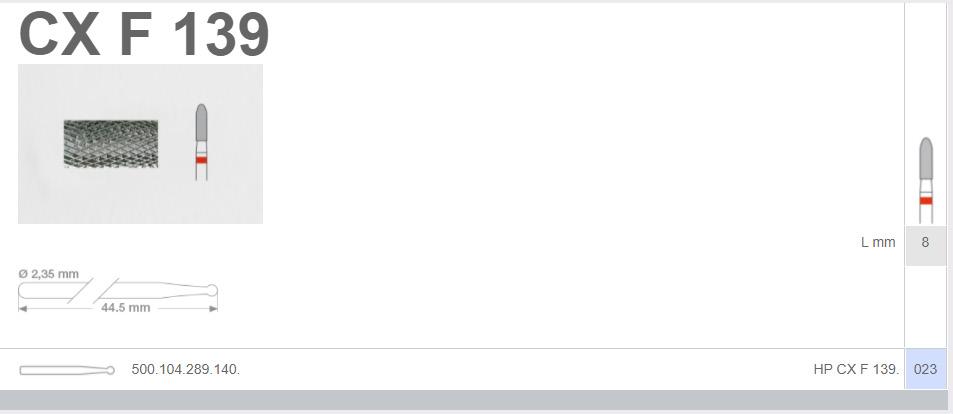Select the length value 8 cell
The image size is (953, 414).
pos(925,243)
